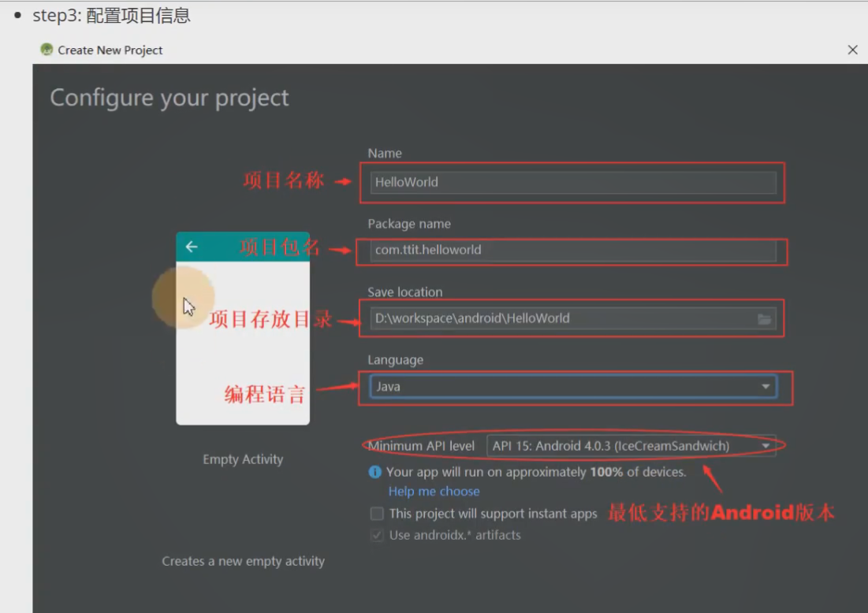Select the Package name field com.ttit.helloworld
Image resolution: width=868 pixels, height=613 pixels.
[572, 250]
